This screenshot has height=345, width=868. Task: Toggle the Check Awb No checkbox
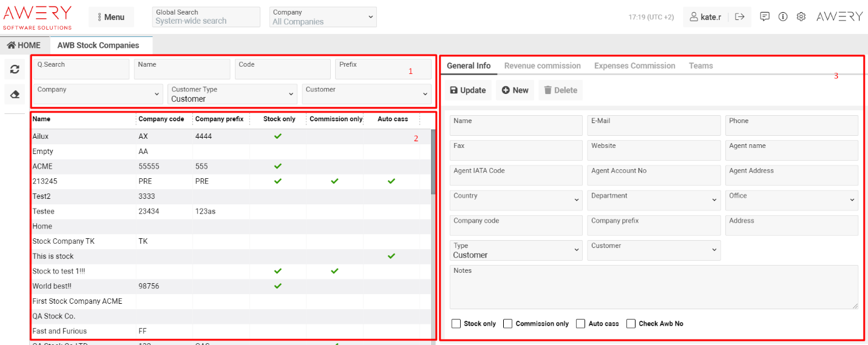[x=631, y=324]
